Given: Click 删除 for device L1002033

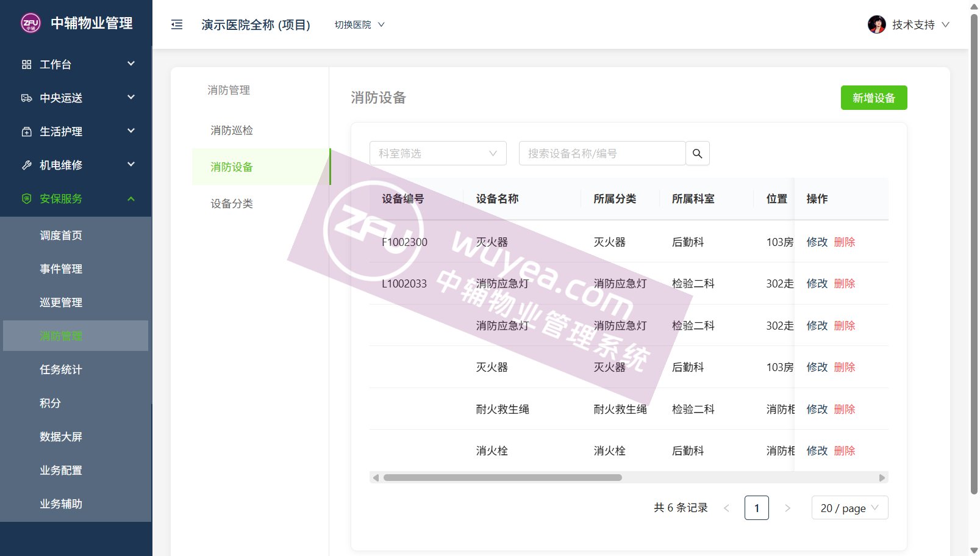Looking at the screenshot, I should click(x=845, y=283).
